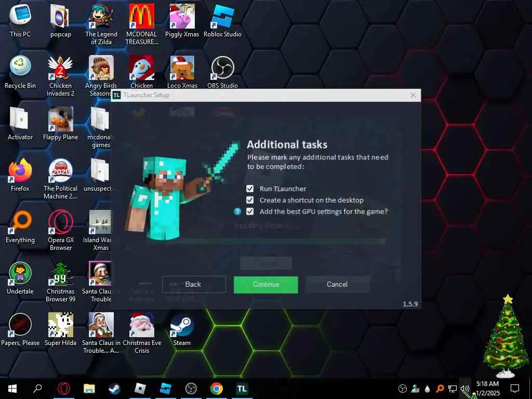The height and width of the screenshot is (399, 532).
Task: Open Steam from the taskbar
Action: pyautogui.click(x=115, y=389)
